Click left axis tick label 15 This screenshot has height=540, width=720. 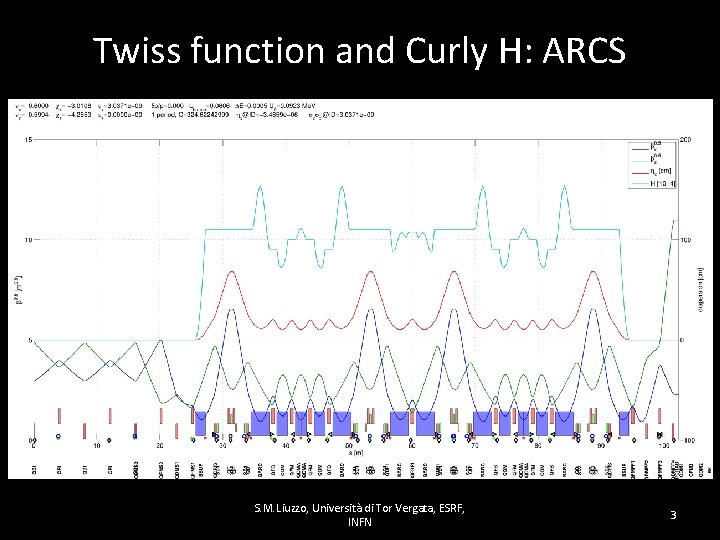tap(28, 140)
